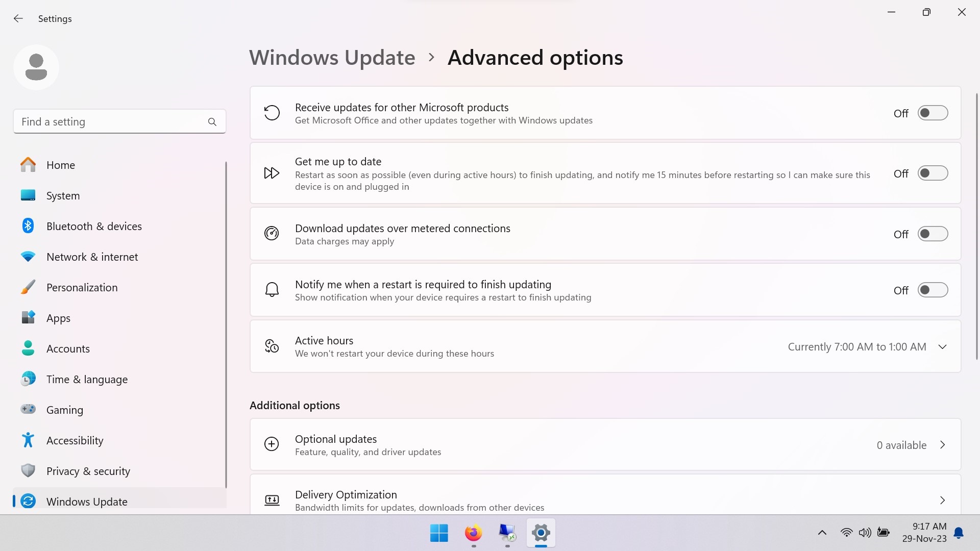980x551 pixels.
Task: Click 'Currently 7:00 AM to 1:00 AM' value
Action: pos(857,347)
